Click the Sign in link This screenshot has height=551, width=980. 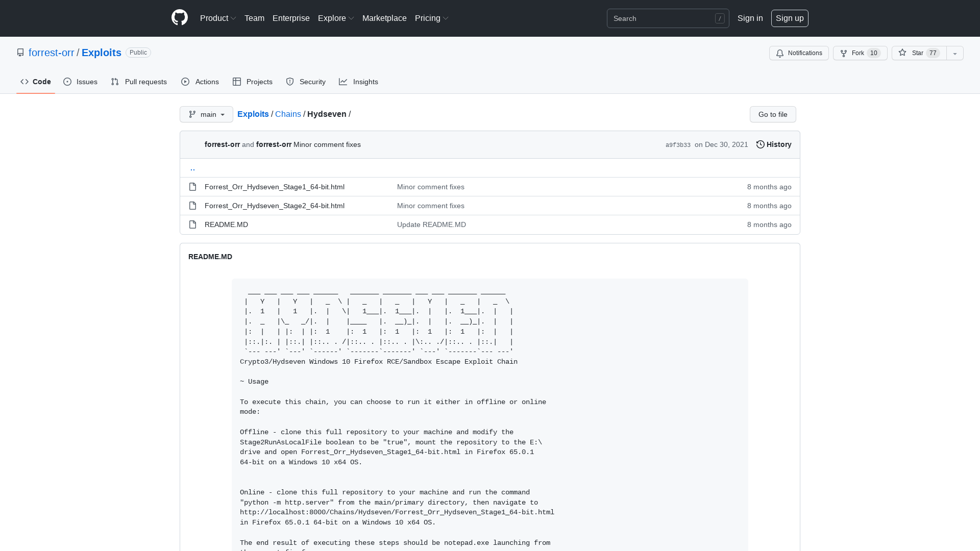click(x=750, y=18)
